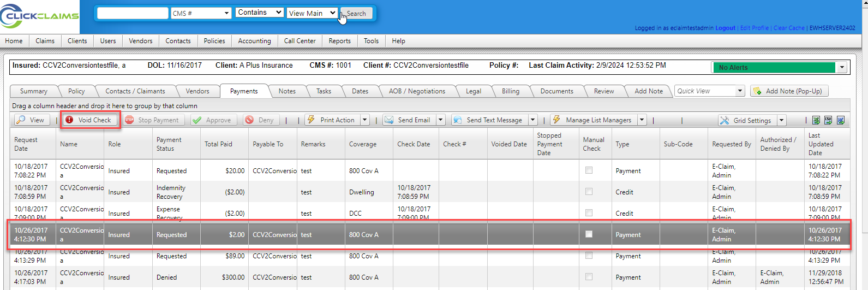Open the Reports menu

point(339,41)
